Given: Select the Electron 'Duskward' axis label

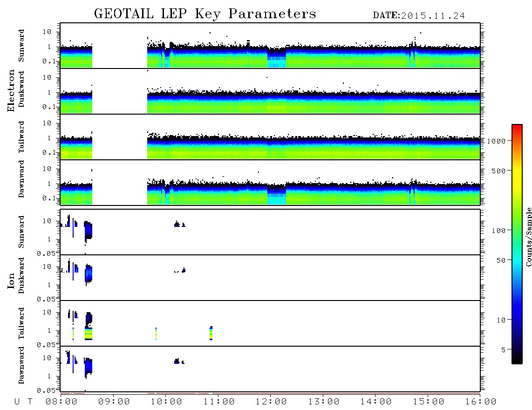Looking at the screenshot, I should pos(21,89).
